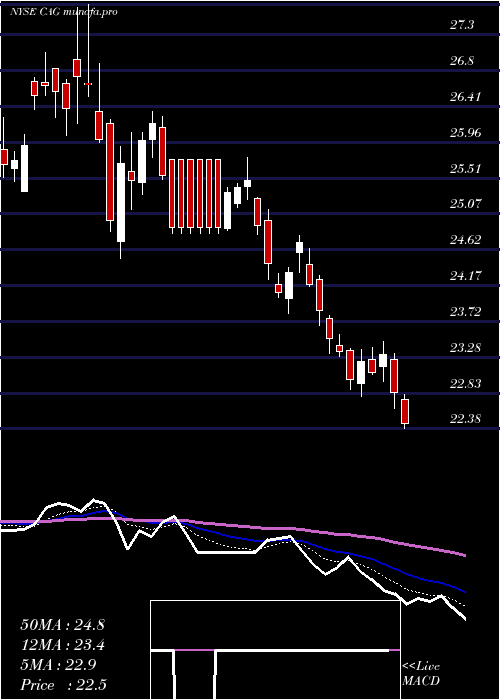Click the blue 12MA line's right end

pyautogui.click(x=464, y=591)
